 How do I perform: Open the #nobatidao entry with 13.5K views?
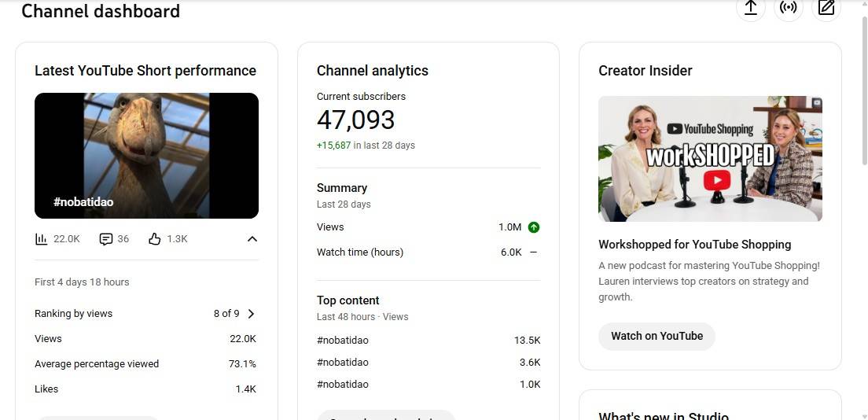point(343,341)
